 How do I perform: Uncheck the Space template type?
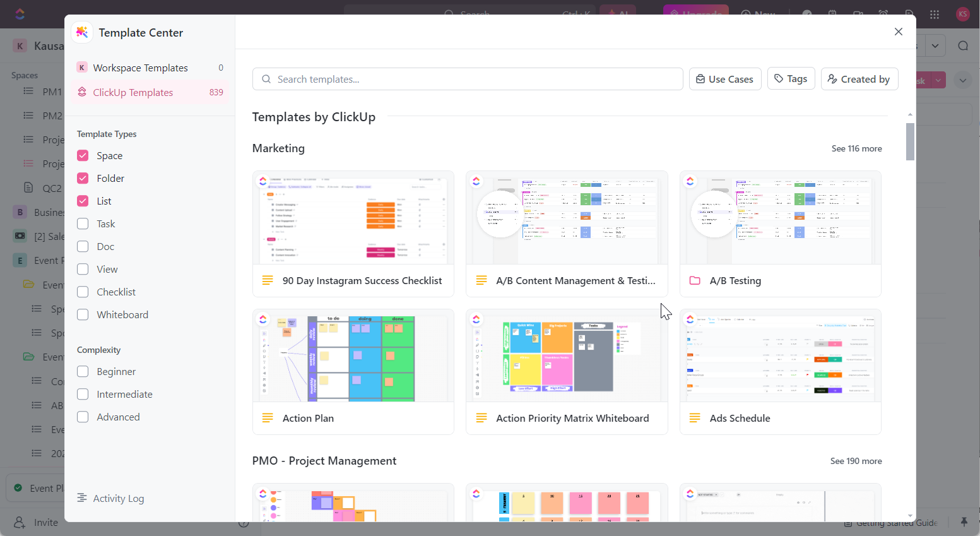click(x=83, y=155)
